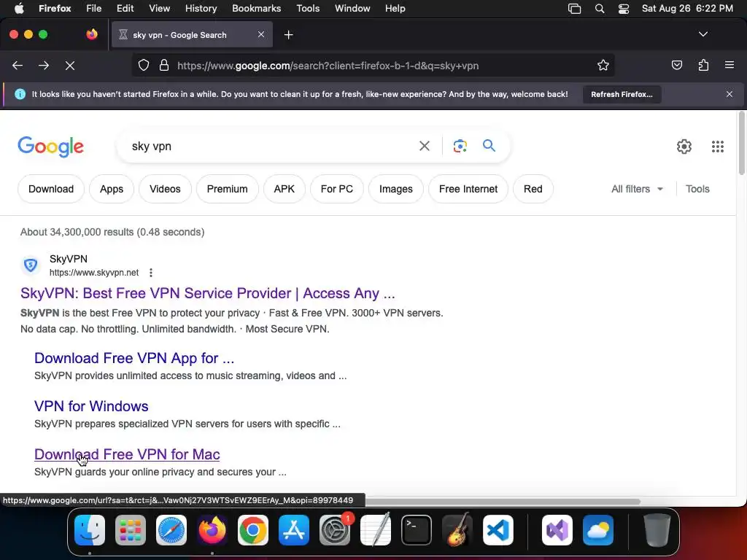The image size is (747, 560).
Task: Open search Tools options
Action: 697,189
